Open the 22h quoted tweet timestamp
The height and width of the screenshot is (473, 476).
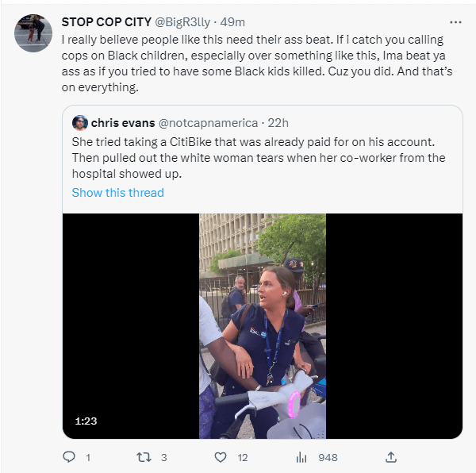[278, 123]
